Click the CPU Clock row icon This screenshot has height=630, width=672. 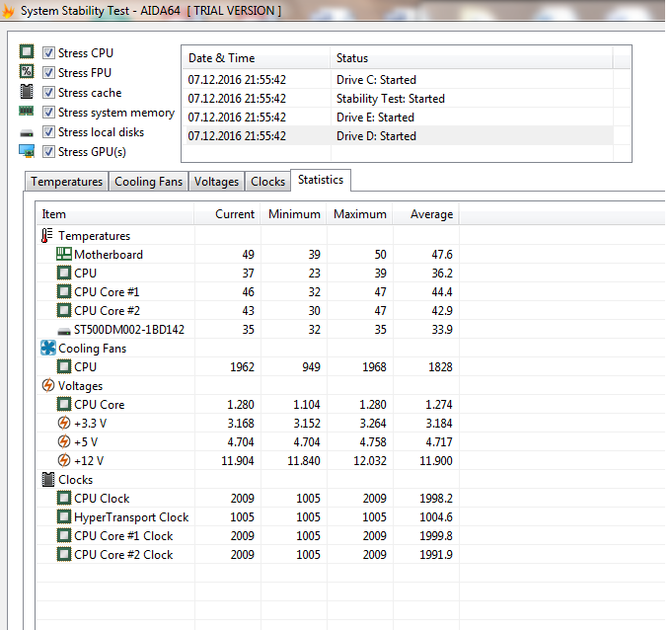[x=64, y=498]
